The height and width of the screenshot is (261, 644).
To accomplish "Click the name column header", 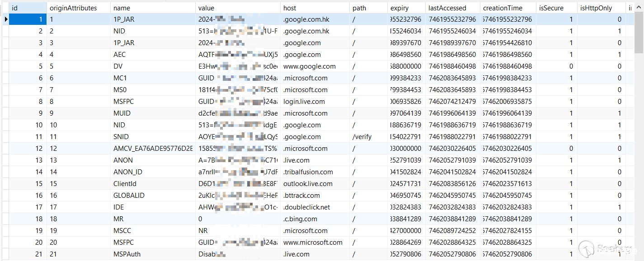I will tap(153, 8).
